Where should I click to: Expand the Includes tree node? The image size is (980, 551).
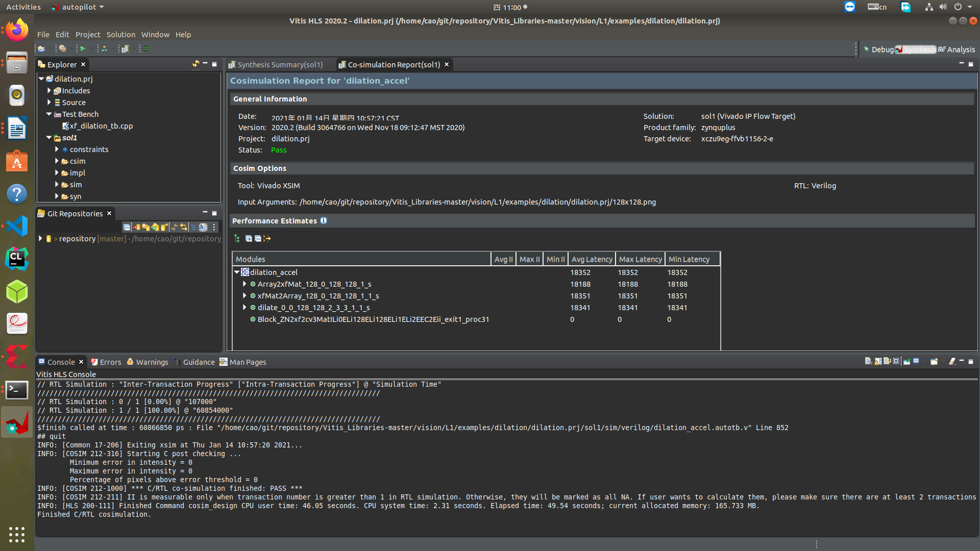coord(49,90)
